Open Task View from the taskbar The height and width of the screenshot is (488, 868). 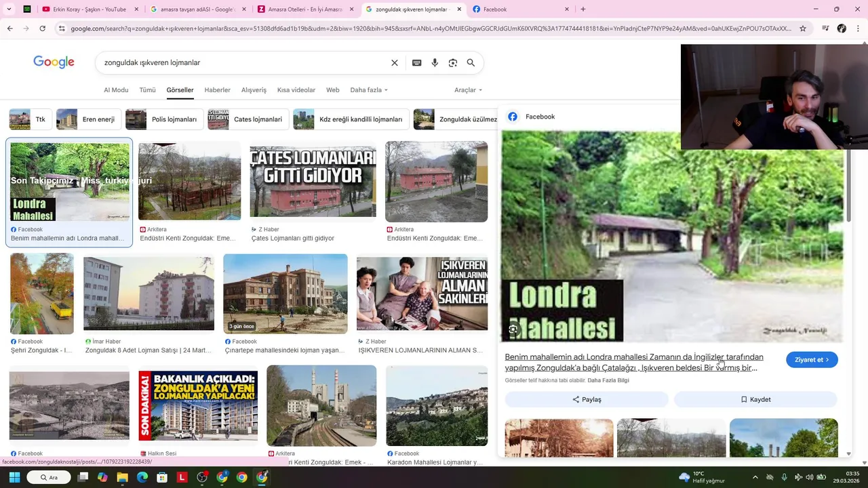83,477
